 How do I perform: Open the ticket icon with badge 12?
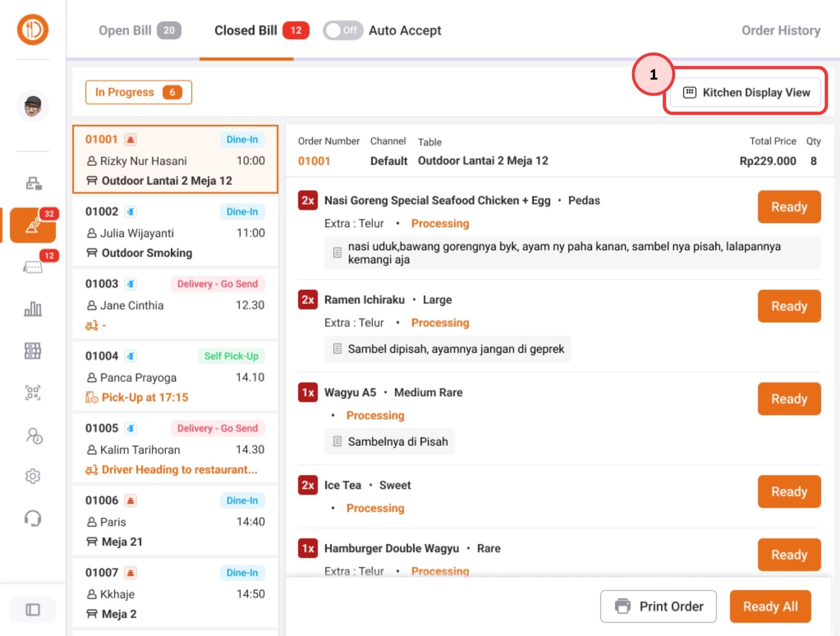pos(33,268)
